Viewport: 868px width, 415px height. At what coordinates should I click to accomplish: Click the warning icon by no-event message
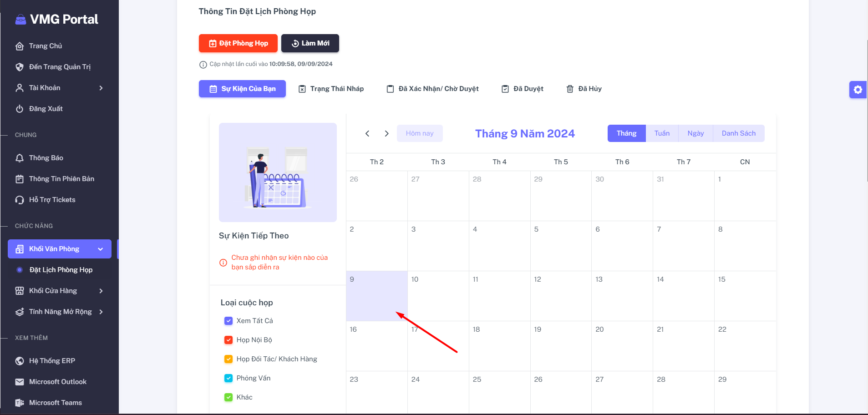click(223, 263)
